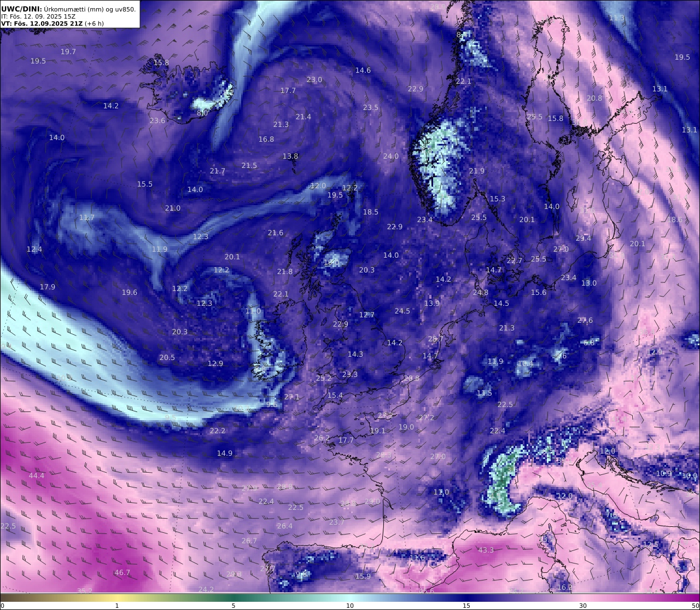The width and height of the screenshot is (700, 610).
Task: Click the 24.8 value label
Action: (x=481, y=292)
